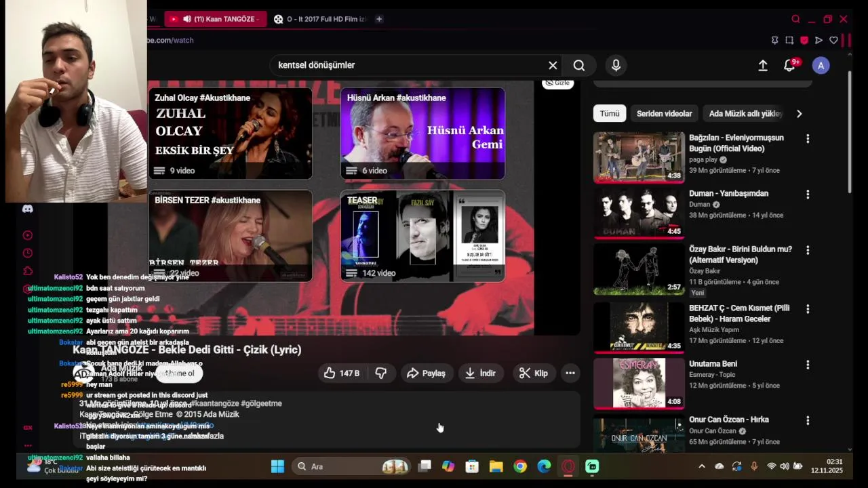Click the Klip button

533,373
